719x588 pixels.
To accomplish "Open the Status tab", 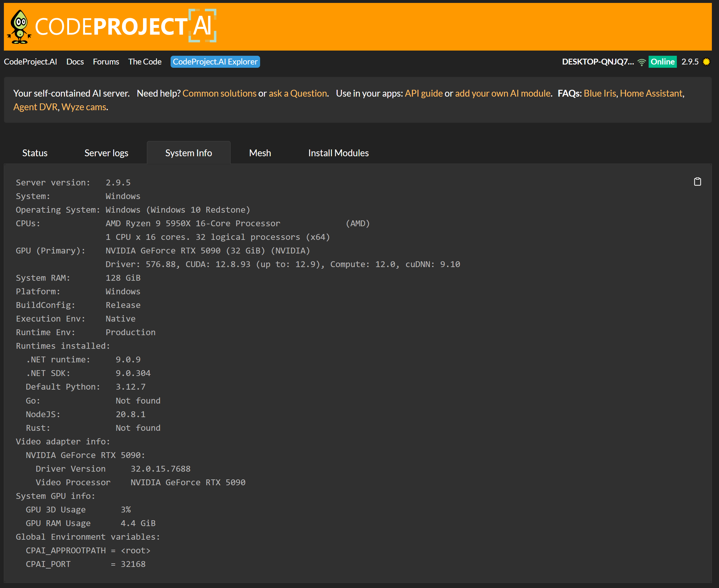I will (35, 153).
